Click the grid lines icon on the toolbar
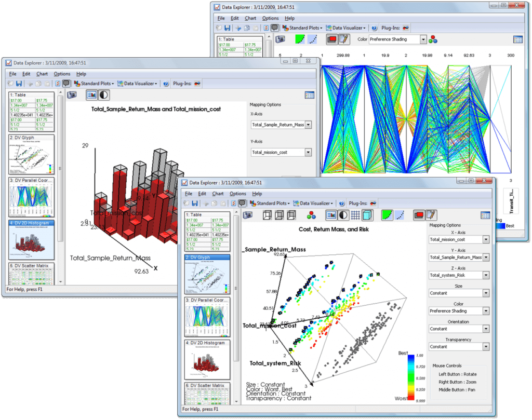Viewport: 532px width, 420px height. click(354, 214)
